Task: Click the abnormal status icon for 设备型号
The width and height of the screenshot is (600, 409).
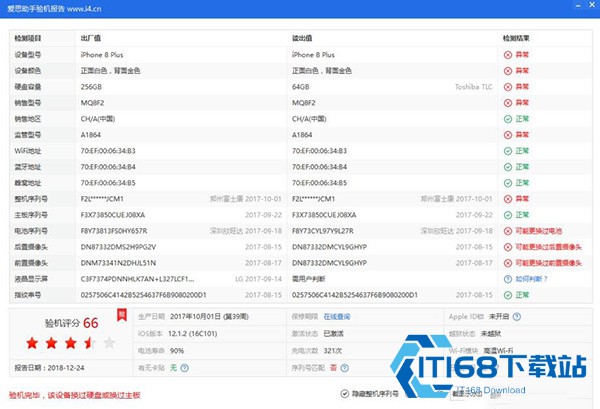Action: [508, 55]
